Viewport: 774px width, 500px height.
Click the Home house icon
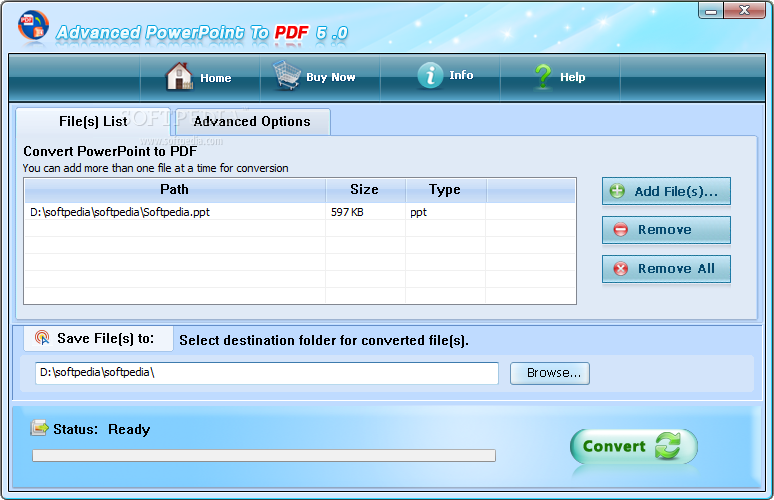click(179, 77)
